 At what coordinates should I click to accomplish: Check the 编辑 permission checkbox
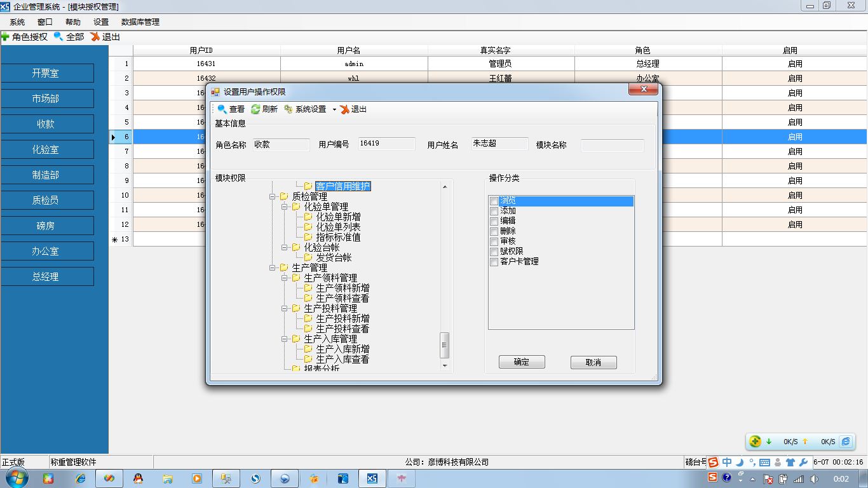pos(494,221)
